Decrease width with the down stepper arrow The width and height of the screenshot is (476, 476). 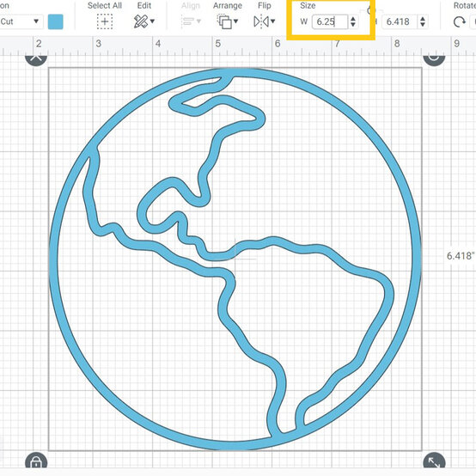pyautogui.click(x=353, y=25)
